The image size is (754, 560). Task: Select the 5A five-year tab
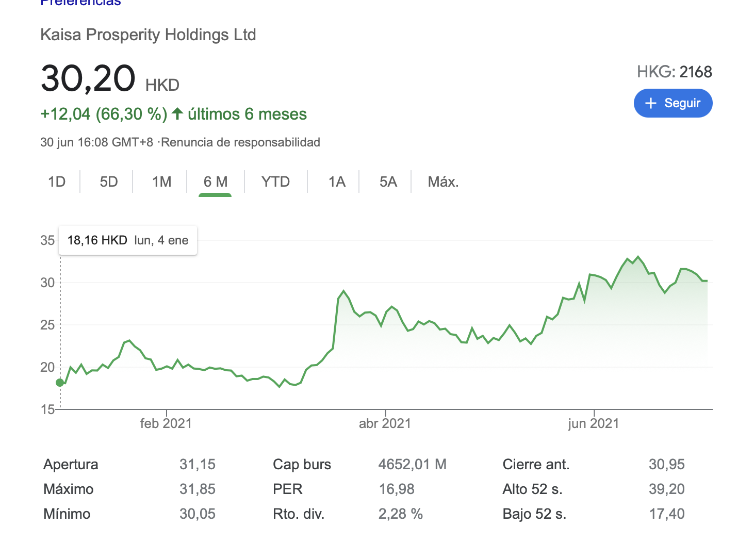388,182
